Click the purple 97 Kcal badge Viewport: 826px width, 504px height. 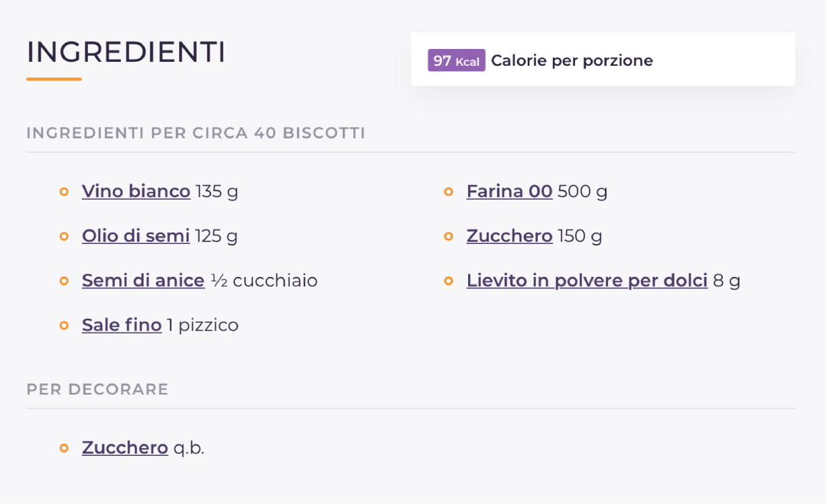457,60
